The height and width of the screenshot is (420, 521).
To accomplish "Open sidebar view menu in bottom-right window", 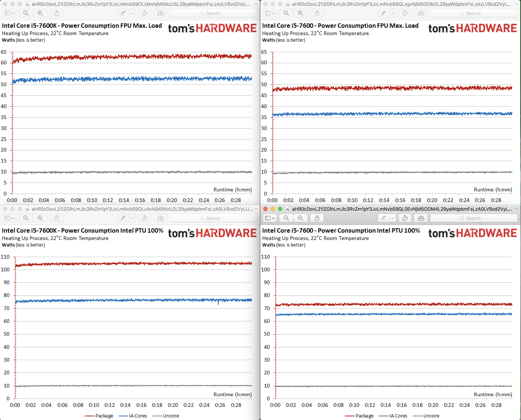I will pyautogui.click(x=270, y=218).
